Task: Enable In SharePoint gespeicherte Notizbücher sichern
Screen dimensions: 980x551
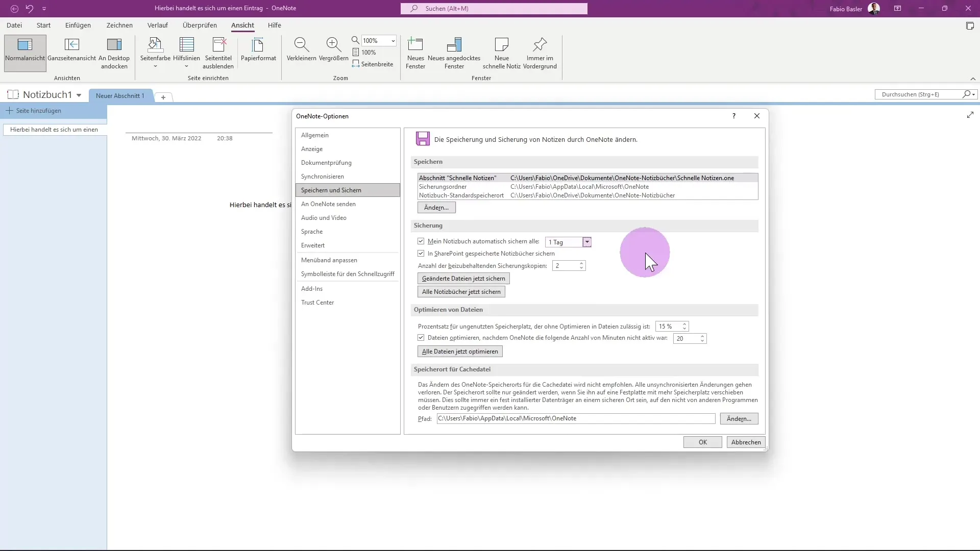Action: 421,253
